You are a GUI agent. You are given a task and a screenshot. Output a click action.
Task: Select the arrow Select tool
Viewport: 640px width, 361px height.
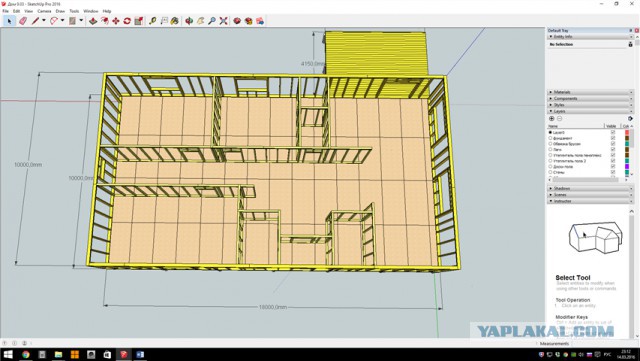pos(9,20)
